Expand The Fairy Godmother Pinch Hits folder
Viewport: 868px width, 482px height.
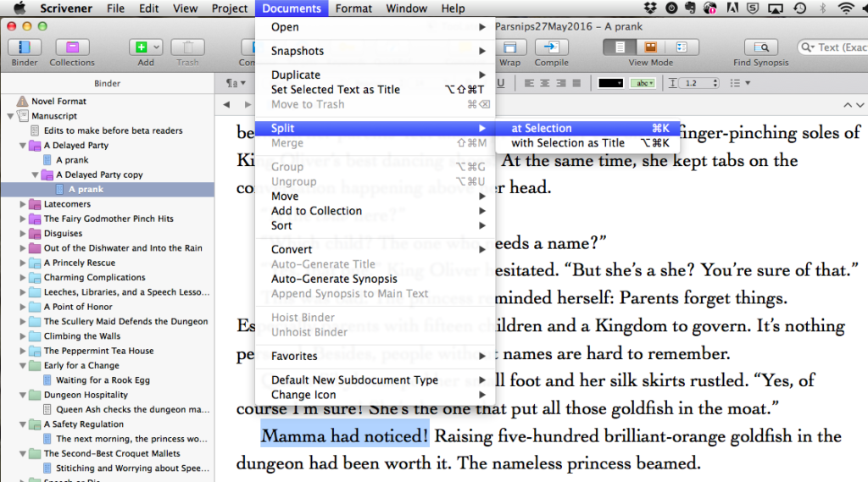pyautogui.click(x=23, y=219)
